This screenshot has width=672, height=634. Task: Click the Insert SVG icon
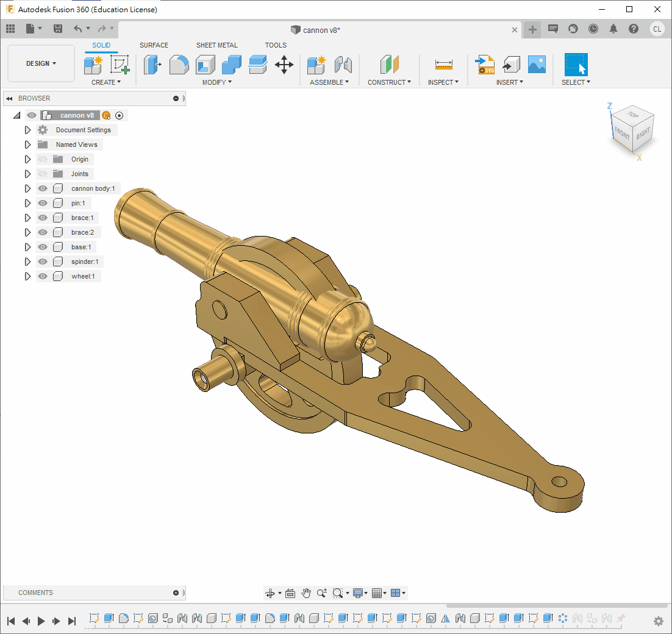pos(485,64)
